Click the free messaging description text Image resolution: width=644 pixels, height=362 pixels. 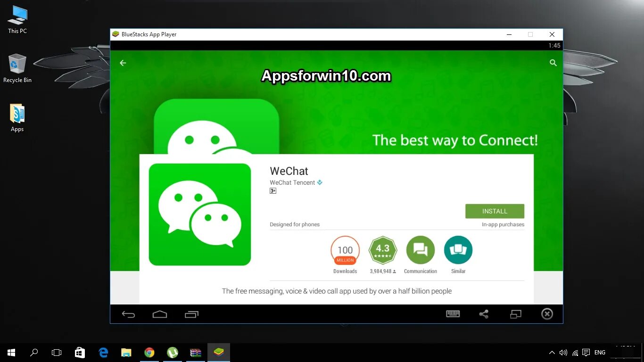[x=337, y=291]
